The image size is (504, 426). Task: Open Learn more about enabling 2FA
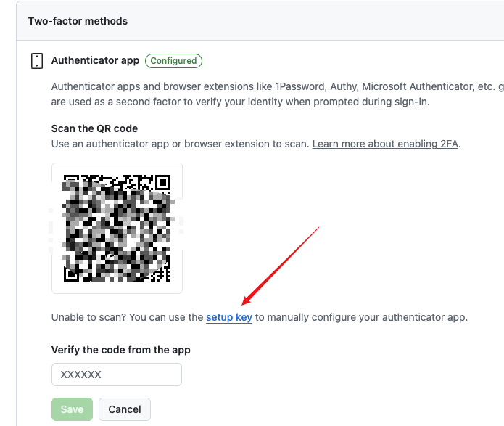[387, 144]
